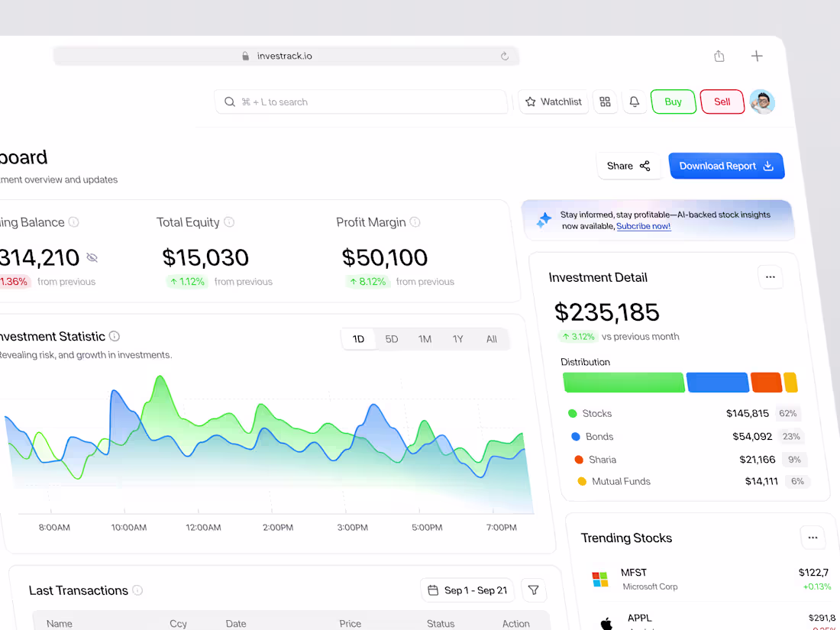Open the filter icon next to date range
Image resolution: width=840 pixels, height=630 pixels.
534,590
